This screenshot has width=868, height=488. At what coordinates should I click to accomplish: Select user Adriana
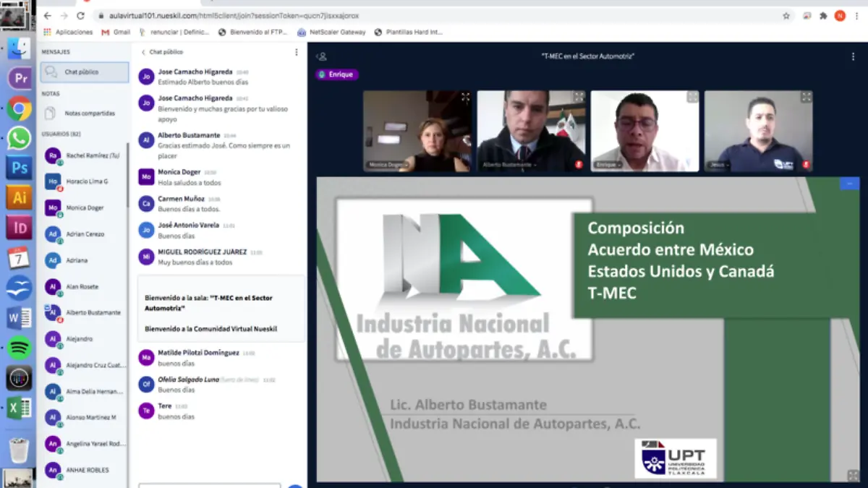(x=85, y=260)
